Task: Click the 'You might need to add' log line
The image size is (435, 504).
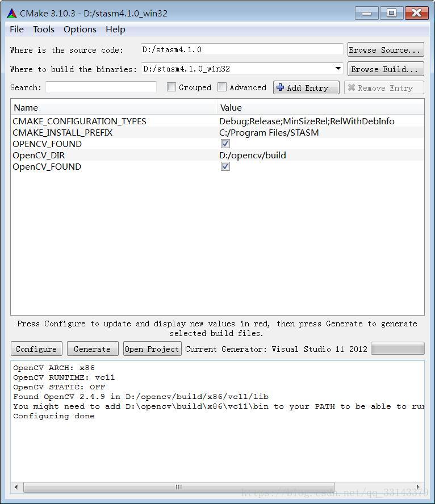Action: (x=219, y=406)
